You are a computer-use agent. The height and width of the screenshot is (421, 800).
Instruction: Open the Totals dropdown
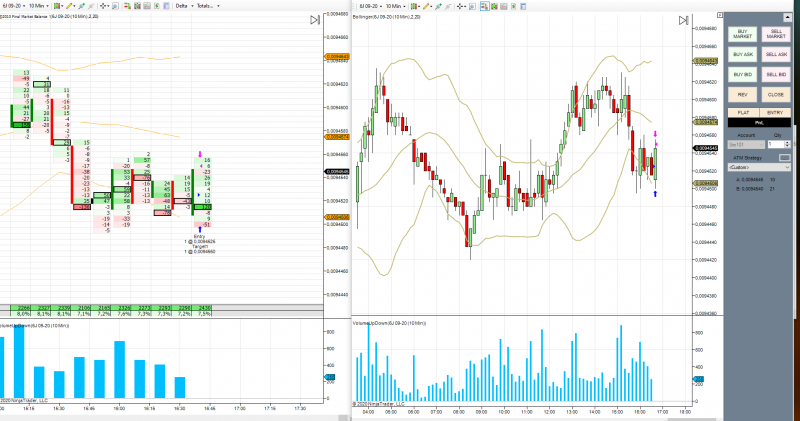tap(208, 6)
